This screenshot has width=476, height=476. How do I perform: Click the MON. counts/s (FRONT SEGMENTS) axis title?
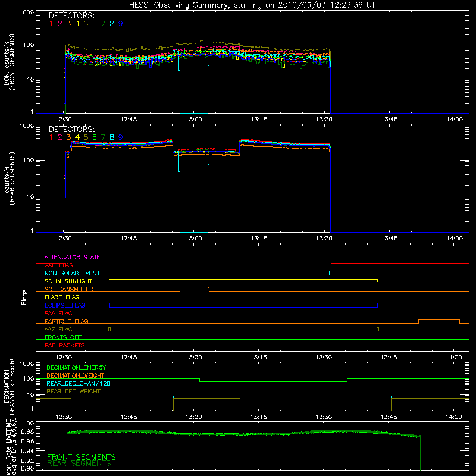click(10, 62)
